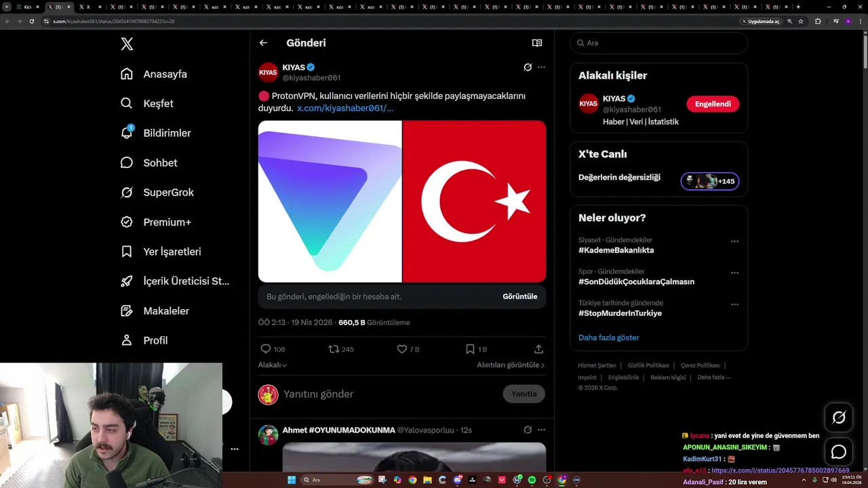Expand Daha fazla footer menu
Screen dimensions: 868x488
pos(713,378)
